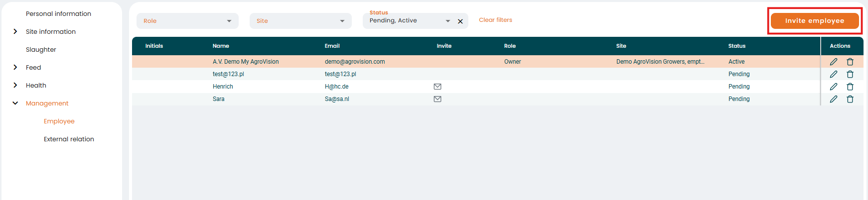Click the Owner role cell
Image resolution: width=868 pixels, height=200 pixels.
[x=512, y=62]
